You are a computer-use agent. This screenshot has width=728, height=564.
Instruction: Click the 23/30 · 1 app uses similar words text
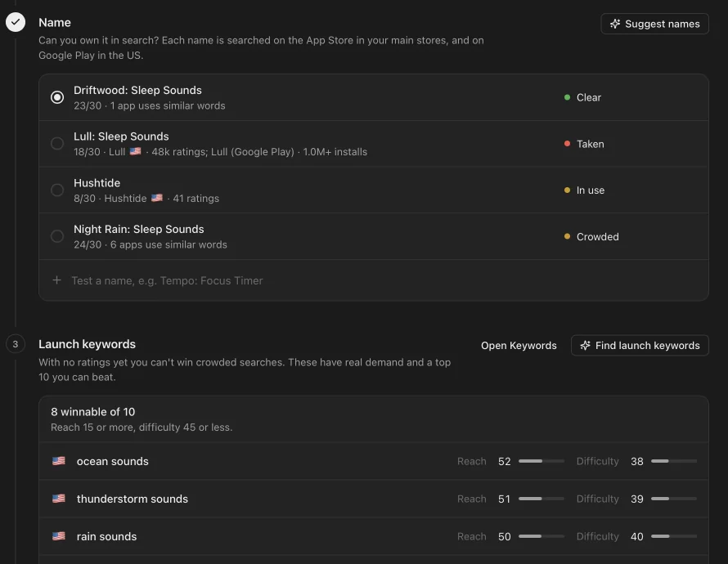(150, 105)
